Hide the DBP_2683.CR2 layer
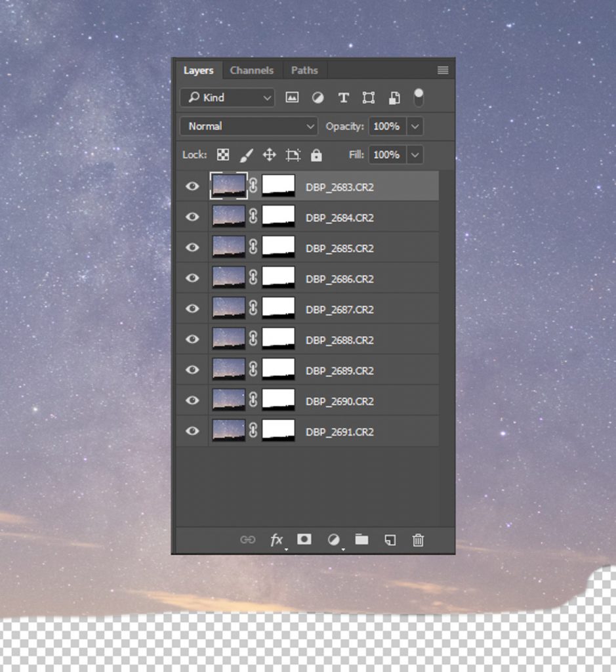This screenshot has height=672, width=616. pyautogui.click(x=192, y=186)
